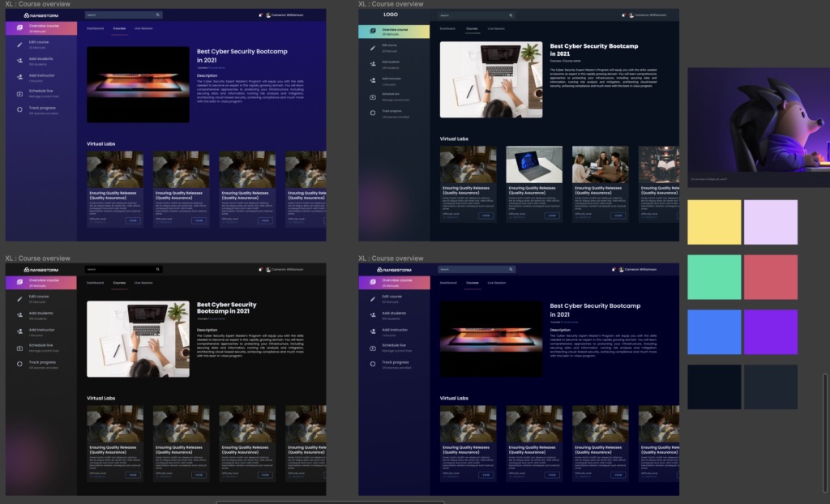Image resolution: width=830 pixels, height=504 pixels.
Task: Click the vertical canvas scrollbar thumb
Action: (824, 433)
